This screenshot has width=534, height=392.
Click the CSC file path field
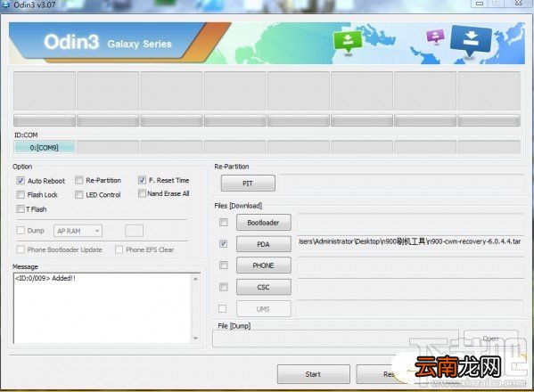(410, 287)
